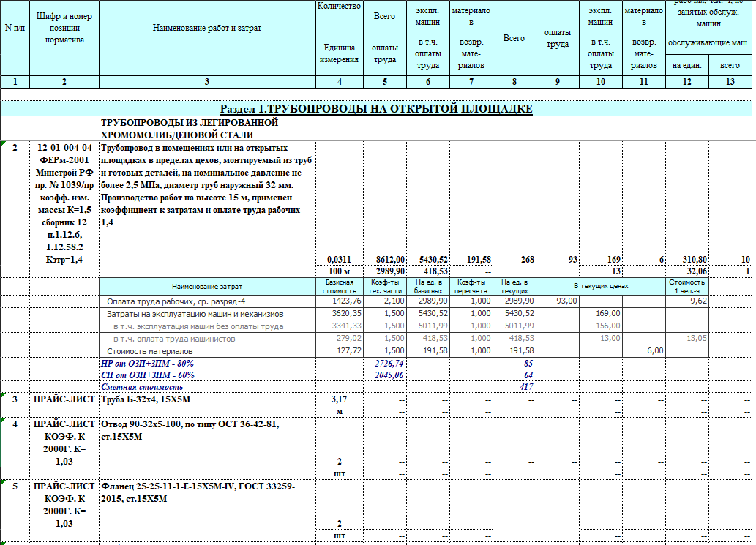
Task: Click the Стоимость материалов row label
Action: 149,351
